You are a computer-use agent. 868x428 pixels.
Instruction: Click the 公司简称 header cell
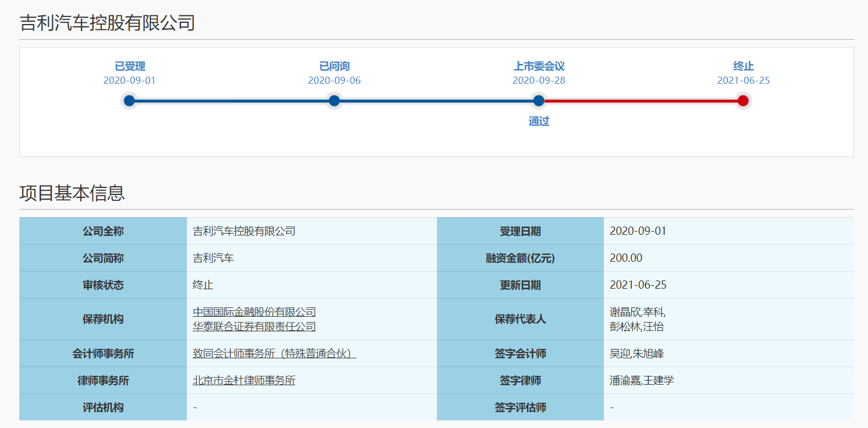click(x=103, y=258)
